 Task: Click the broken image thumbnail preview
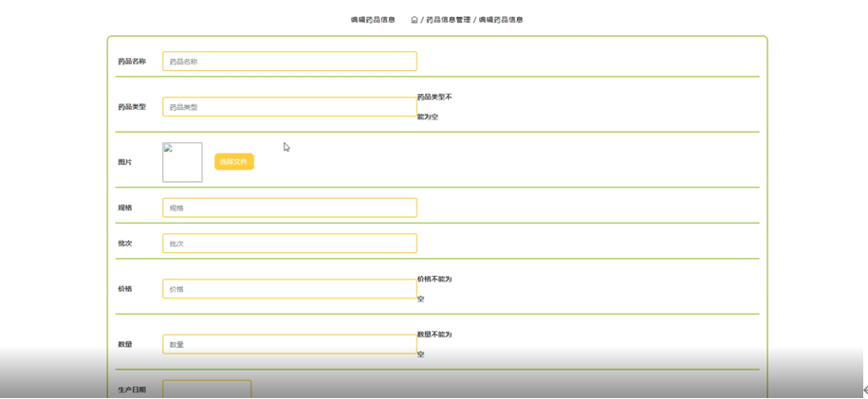(182, 162)
